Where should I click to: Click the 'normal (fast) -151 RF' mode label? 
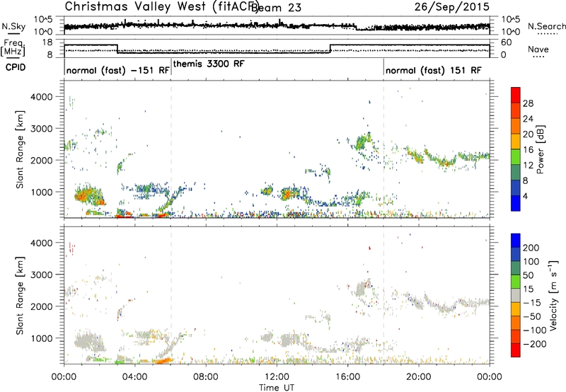pyautogui.click(x=117, y=70)
